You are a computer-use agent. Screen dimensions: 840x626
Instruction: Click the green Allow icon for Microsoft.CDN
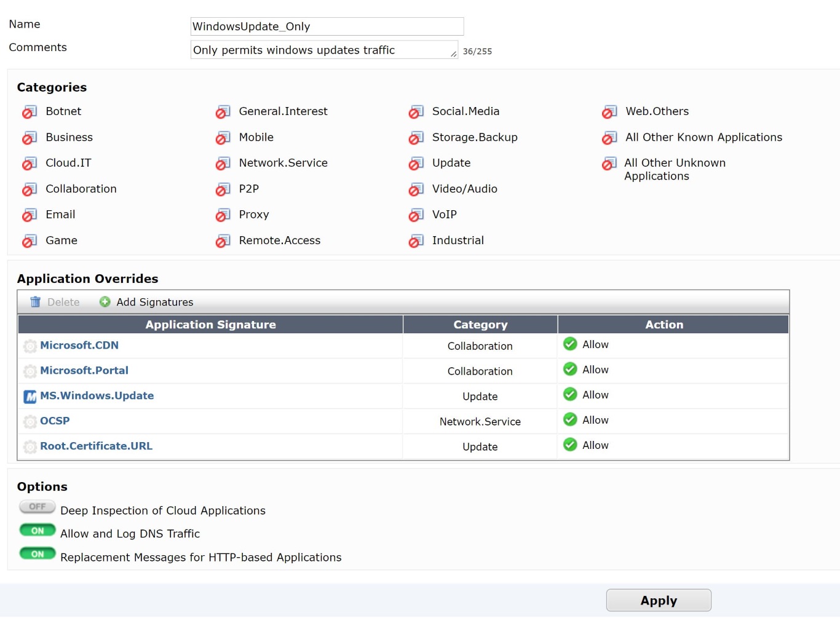point(570,344)
